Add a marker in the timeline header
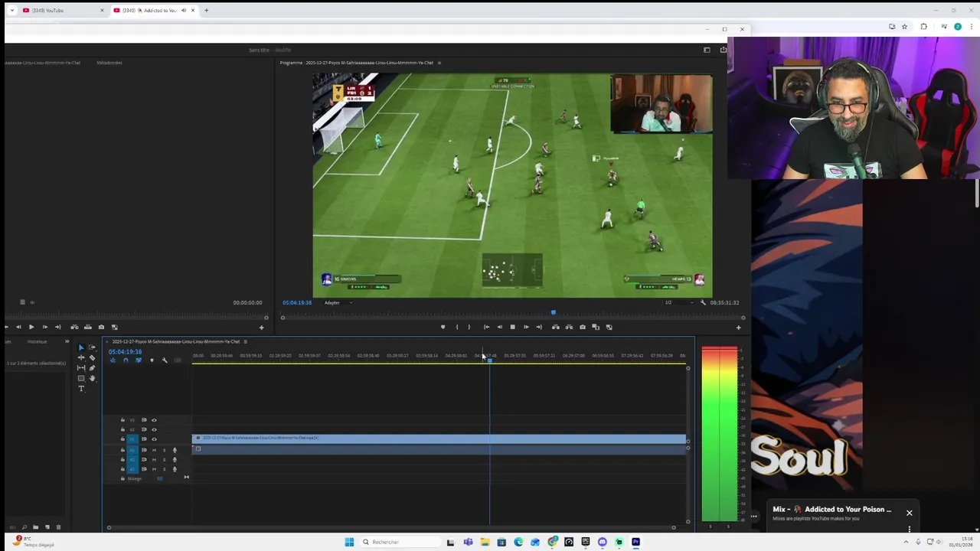 (x=152, y=360)
